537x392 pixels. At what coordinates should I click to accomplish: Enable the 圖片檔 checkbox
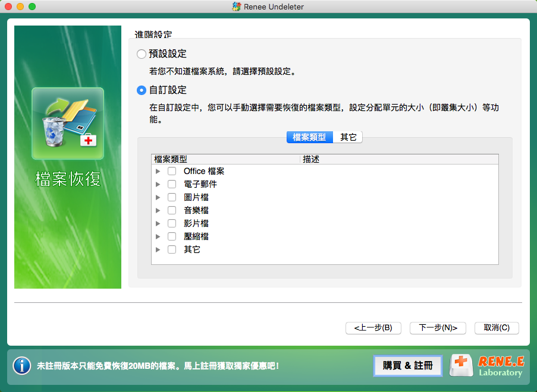(x=172, y=197)
